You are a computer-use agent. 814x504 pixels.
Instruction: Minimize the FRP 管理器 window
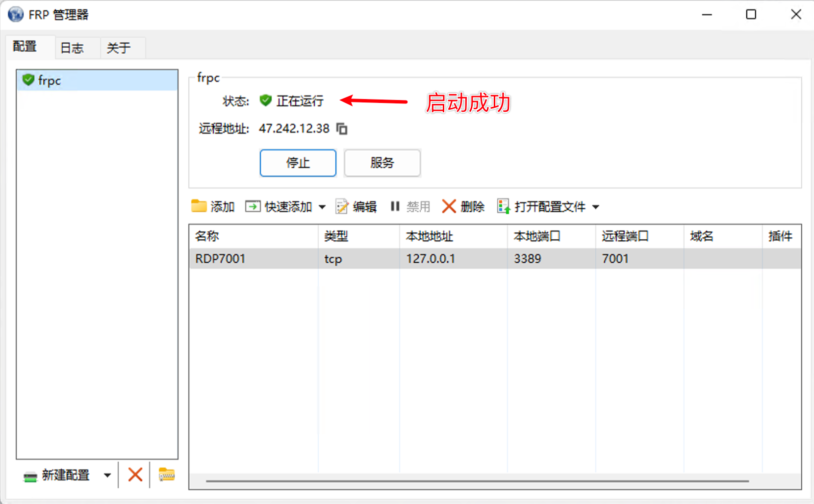point(707,15)
